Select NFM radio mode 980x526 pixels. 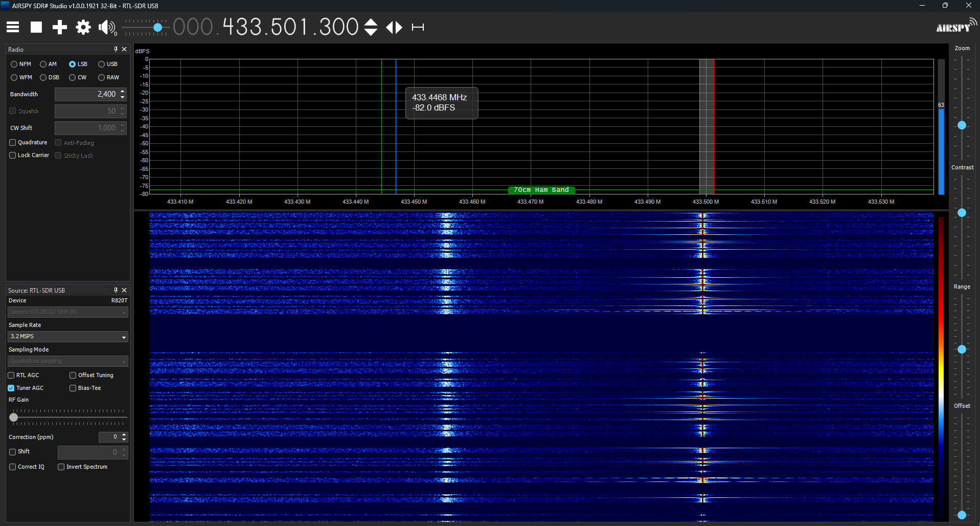[x=14, y=64]
